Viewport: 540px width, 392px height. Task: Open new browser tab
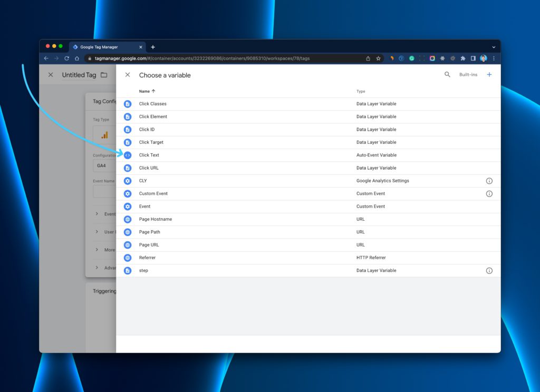(x=153, y=47)
